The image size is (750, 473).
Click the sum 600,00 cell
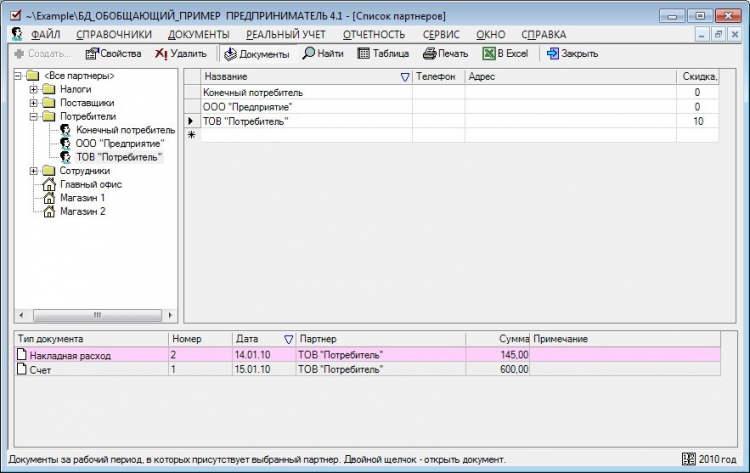[497, 369]
